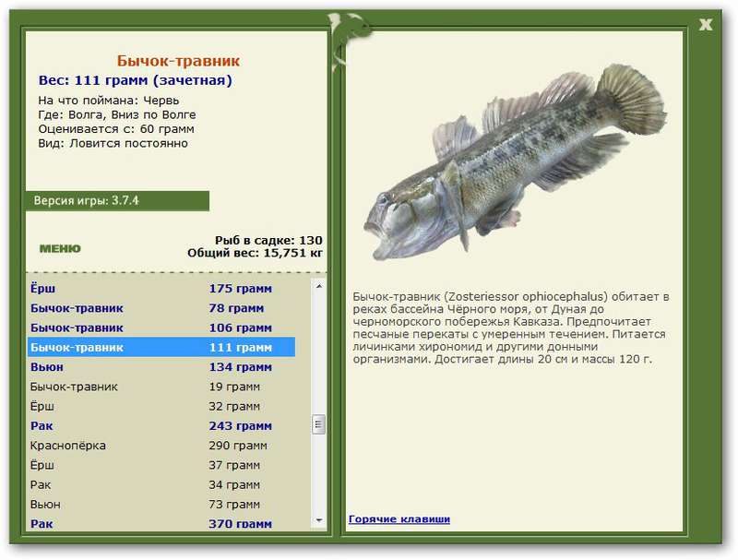Select the Ёрш 175 грамм row
The width and height of the screenshot is (738, 560).
(161, 289)
